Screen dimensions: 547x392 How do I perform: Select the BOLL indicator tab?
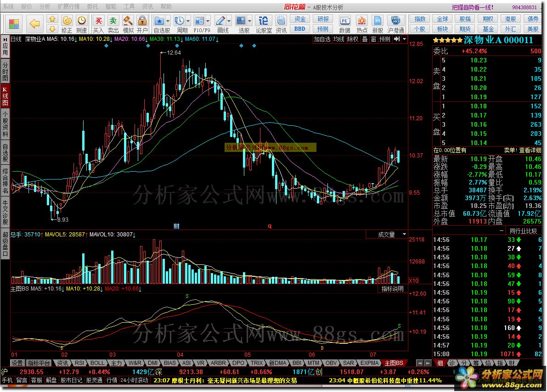click(97, 363)
